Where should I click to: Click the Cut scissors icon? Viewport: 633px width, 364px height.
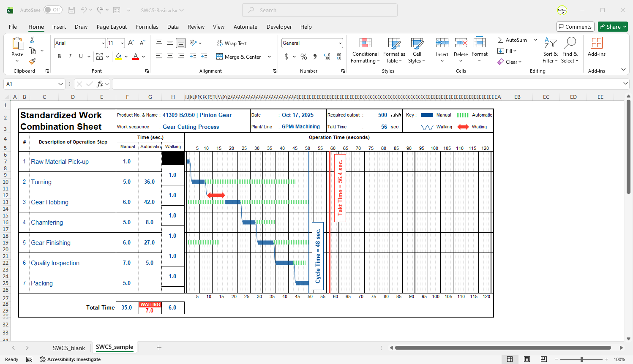(32, 40)
